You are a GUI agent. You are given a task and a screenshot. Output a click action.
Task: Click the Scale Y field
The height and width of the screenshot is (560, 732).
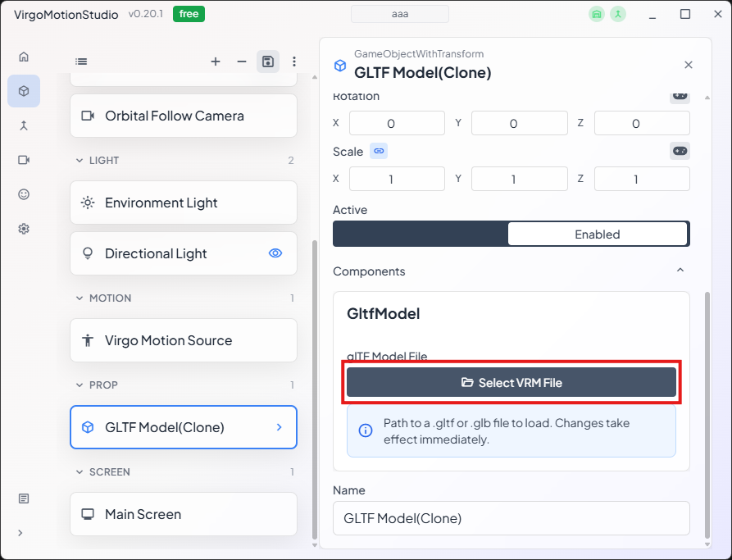(x=519, y=179)
